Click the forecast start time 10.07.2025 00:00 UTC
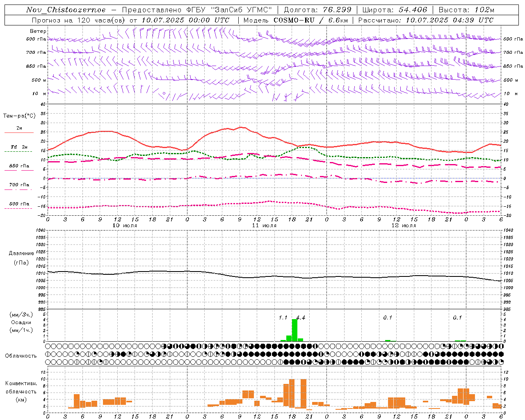525x420 pixels. (x=185, y=20)
